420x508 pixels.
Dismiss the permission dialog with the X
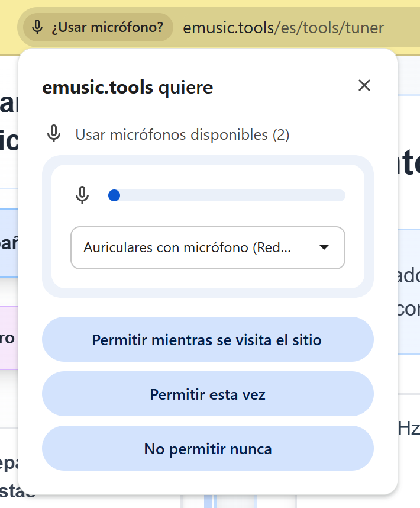[x=364, y=85]
